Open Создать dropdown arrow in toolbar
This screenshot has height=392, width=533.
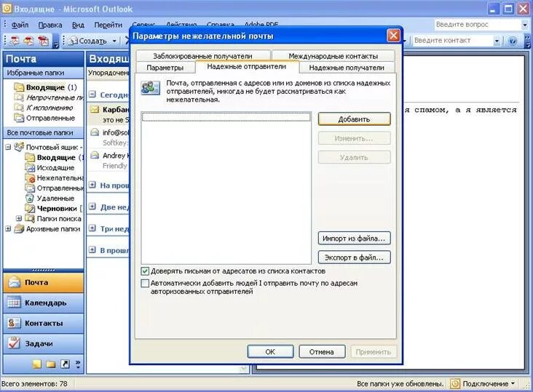[x=114, y=41]
